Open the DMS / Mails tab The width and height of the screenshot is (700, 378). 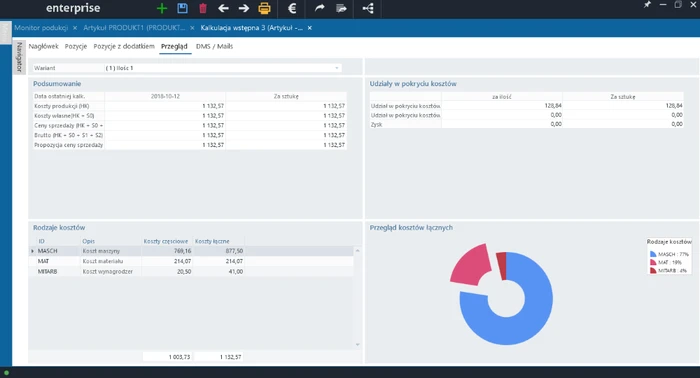coord(214,46)
